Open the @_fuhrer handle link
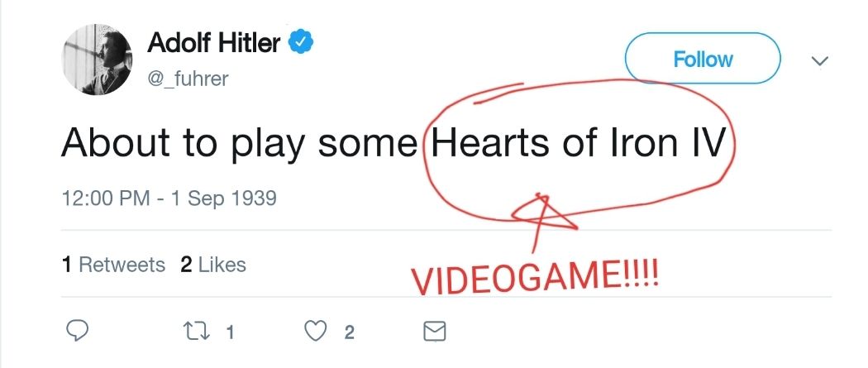Viewport: 868px width, 368px height. click(x=188, y=79)
